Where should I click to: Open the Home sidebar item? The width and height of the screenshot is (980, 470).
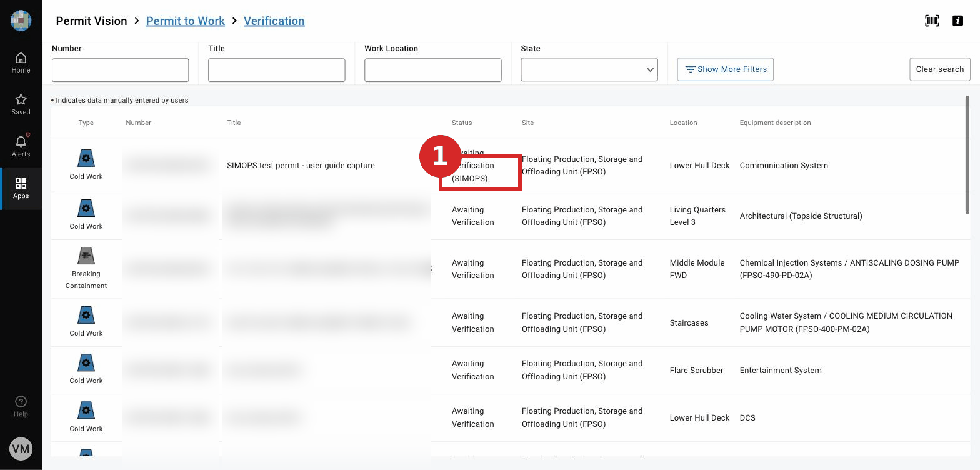click(21, 62)
